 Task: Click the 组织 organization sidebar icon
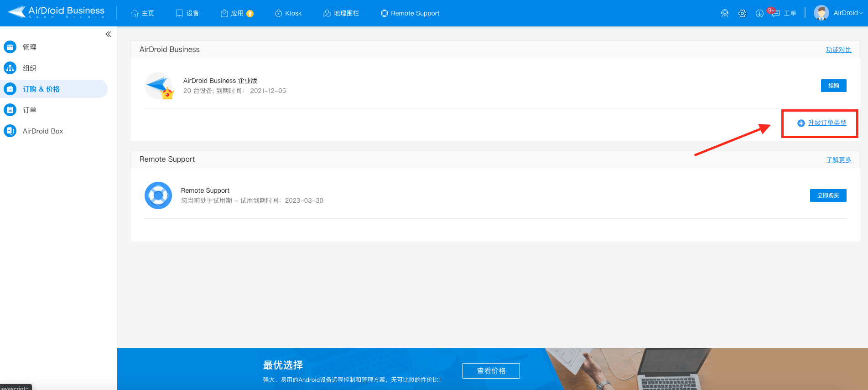coord(10,68)
